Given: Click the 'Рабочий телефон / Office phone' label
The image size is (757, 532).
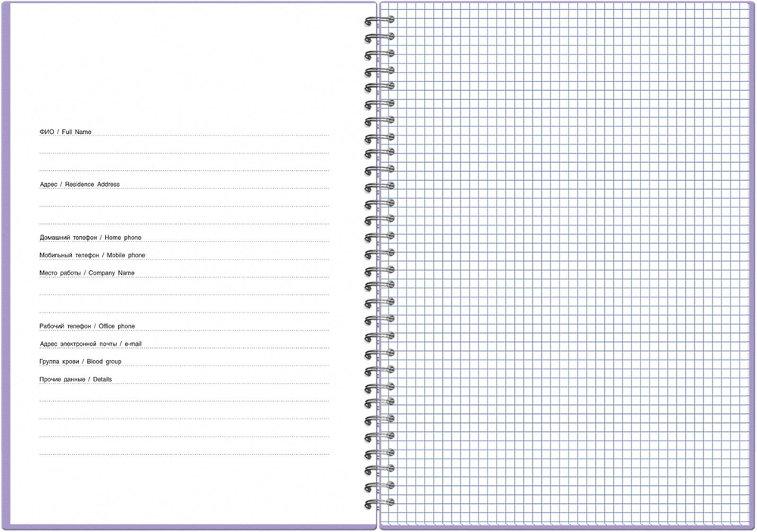Looking at the screenshot, I should coord(87,326).
